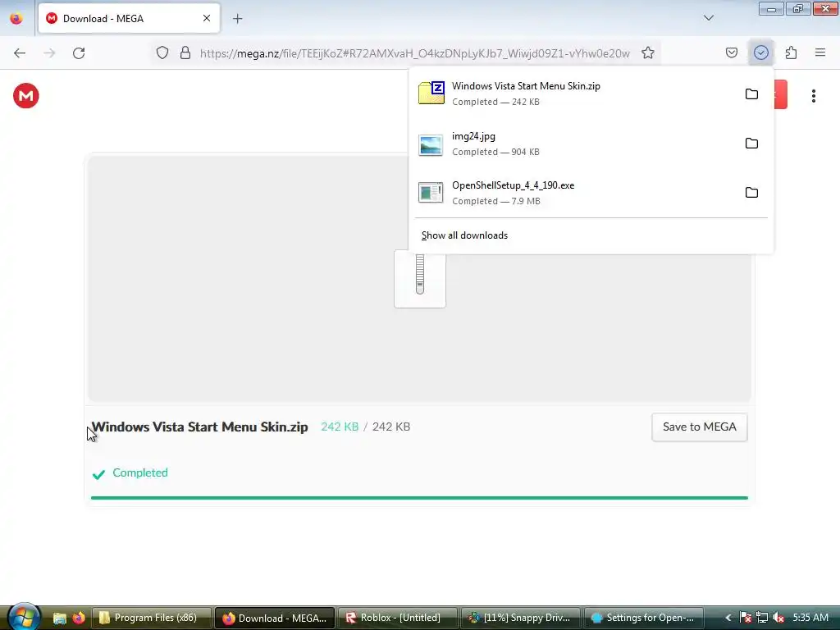The image size is (840, 630).
Task: Switch to Download - MEGA taskbar button
Action: click(x=275, y=619)
